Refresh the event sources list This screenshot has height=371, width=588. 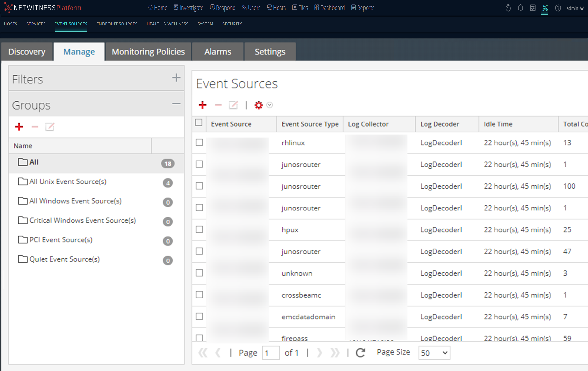pos(360,353)
